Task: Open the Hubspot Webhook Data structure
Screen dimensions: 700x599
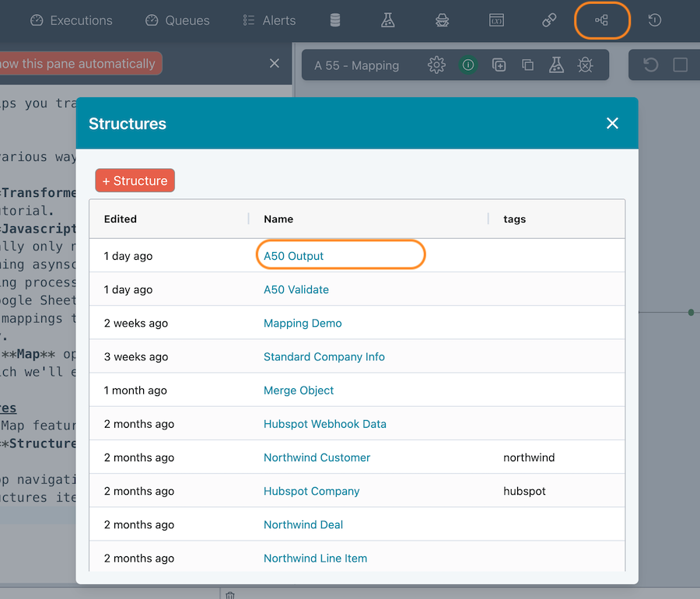Action: [x=324, y=424]
